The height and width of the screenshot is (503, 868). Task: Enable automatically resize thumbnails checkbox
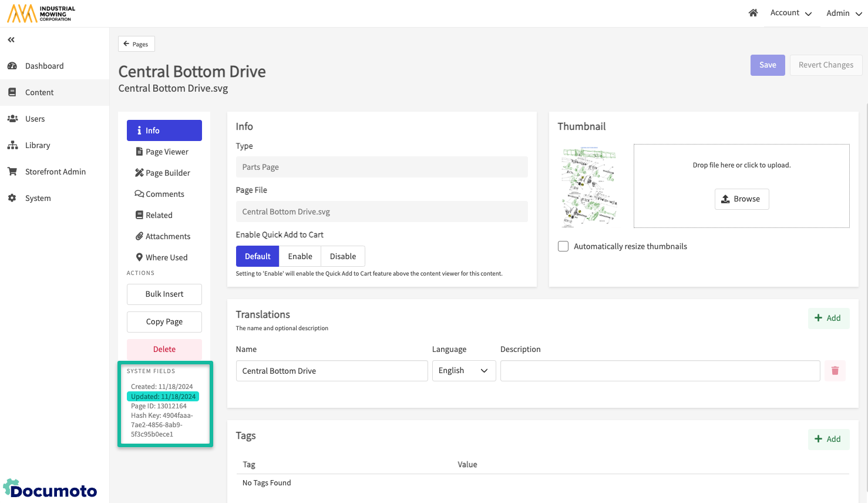tap(563, 246)
